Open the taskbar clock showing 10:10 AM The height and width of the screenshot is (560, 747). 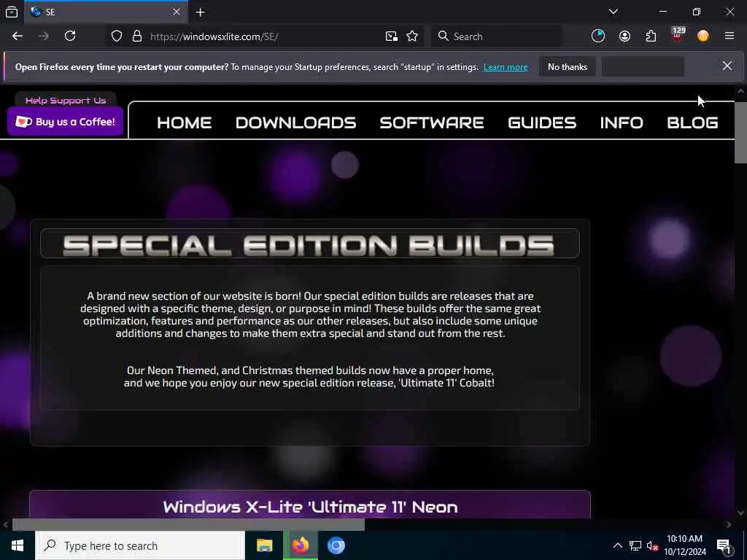[x=684, y=545]
